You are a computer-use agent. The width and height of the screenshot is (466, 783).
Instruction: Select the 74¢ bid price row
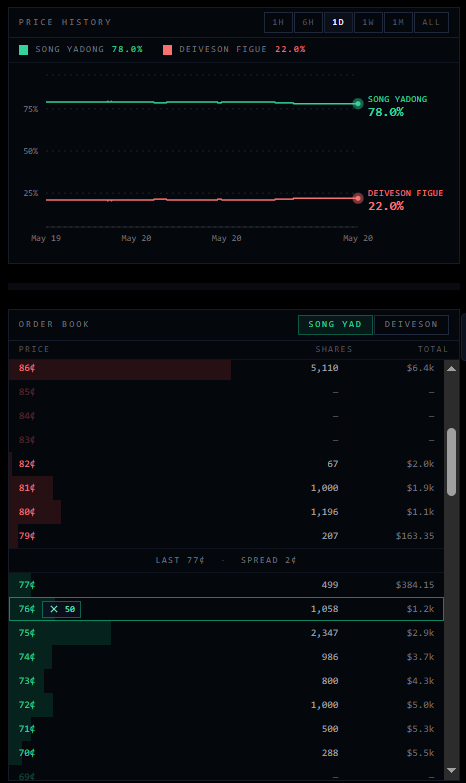click(226, 657)
